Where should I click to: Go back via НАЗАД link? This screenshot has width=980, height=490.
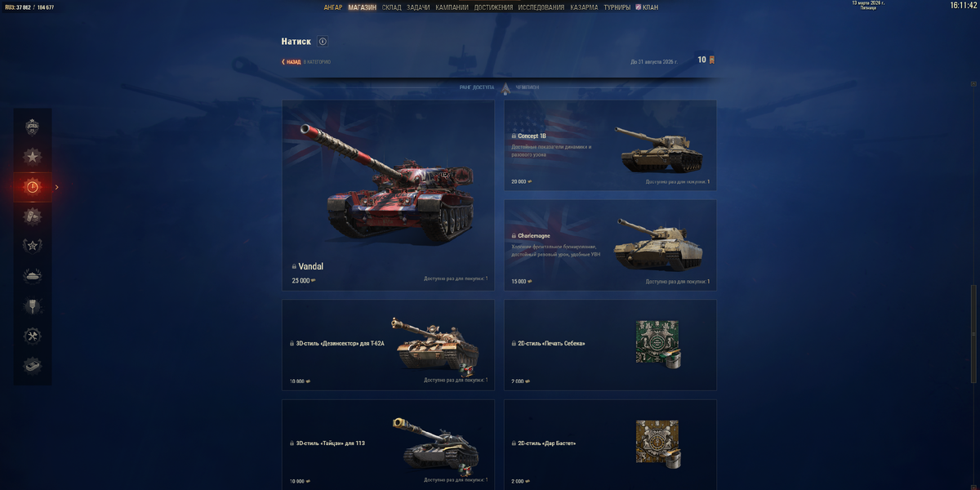click(291, 62)
